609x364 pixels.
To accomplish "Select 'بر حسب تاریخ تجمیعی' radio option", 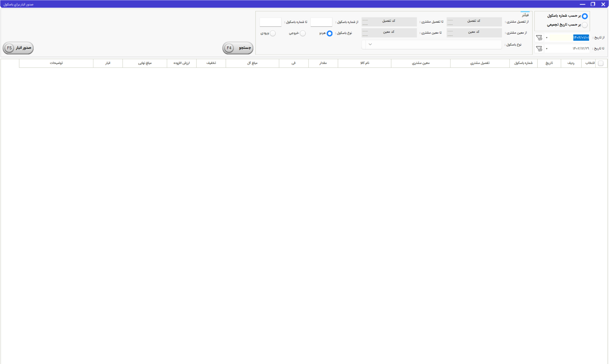I will click(x=585, y=25).
